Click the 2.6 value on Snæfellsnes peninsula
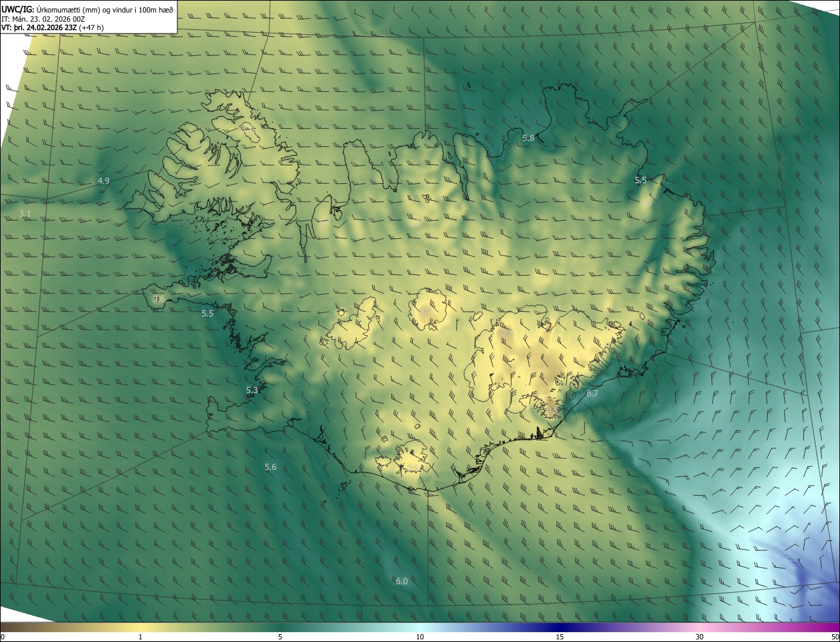This screenshot has width=840, height=642. tap(159, 299)
